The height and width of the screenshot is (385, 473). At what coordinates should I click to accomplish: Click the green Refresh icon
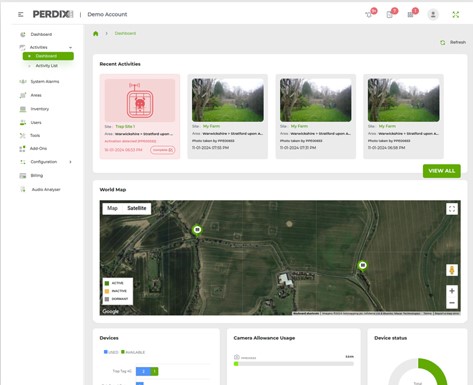(443, 42)
